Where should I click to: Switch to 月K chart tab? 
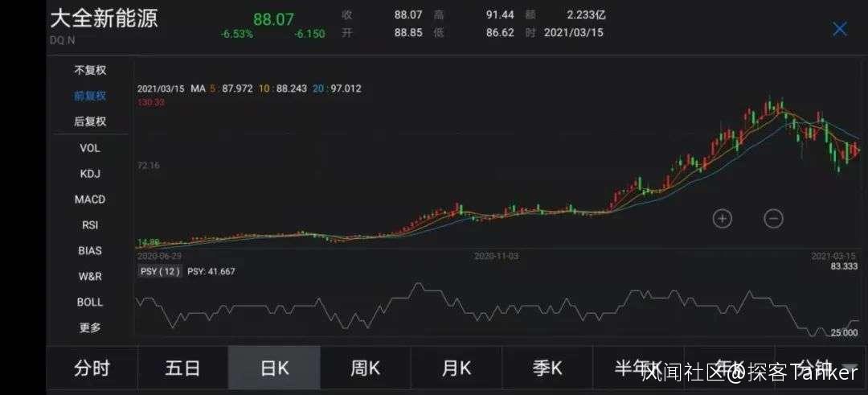click(x=457, y=368)
